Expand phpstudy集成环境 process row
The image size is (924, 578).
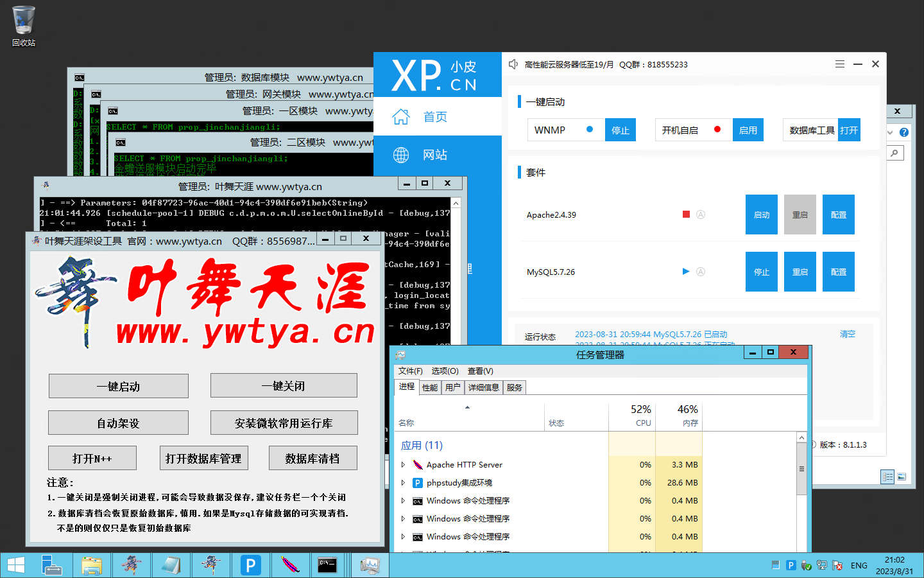(403, 482)
